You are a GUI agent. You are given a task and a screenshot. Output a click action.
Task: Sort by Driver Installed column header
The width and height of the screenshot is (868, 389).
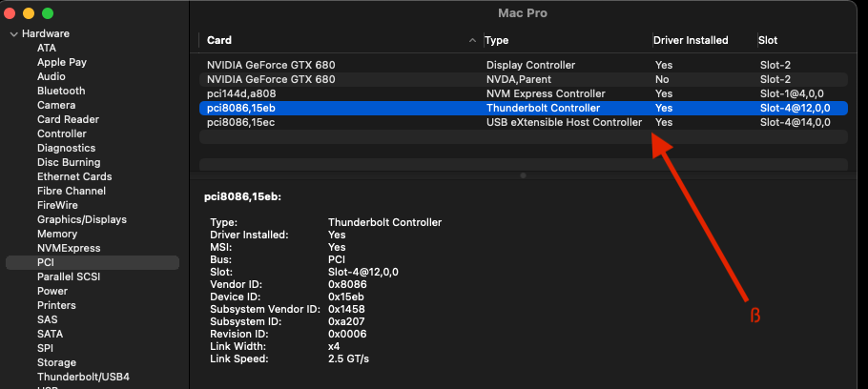click(690, 41)
